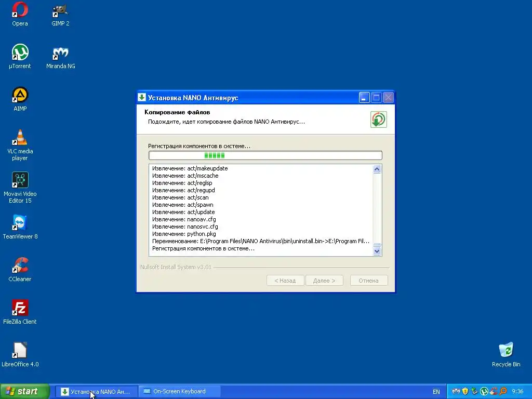The image size is (532, 399).
Task: Open the GIMP 2 desktop shortcut
Action: point(60,14)
